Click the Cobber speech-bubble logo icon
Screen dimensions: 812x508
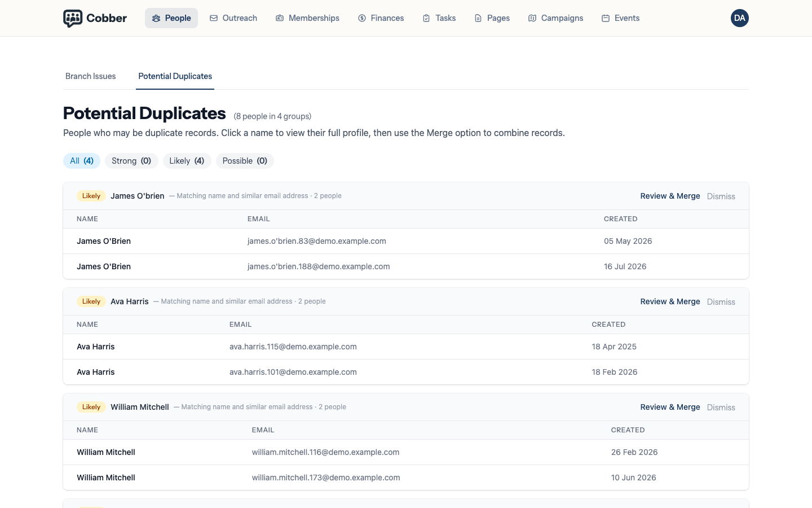coord(73,18)
